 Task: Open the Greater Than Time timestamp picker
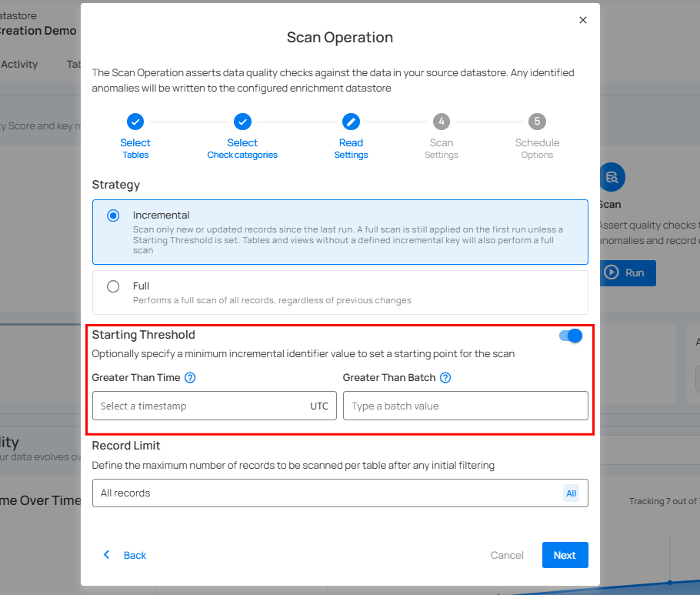[200, 406]
